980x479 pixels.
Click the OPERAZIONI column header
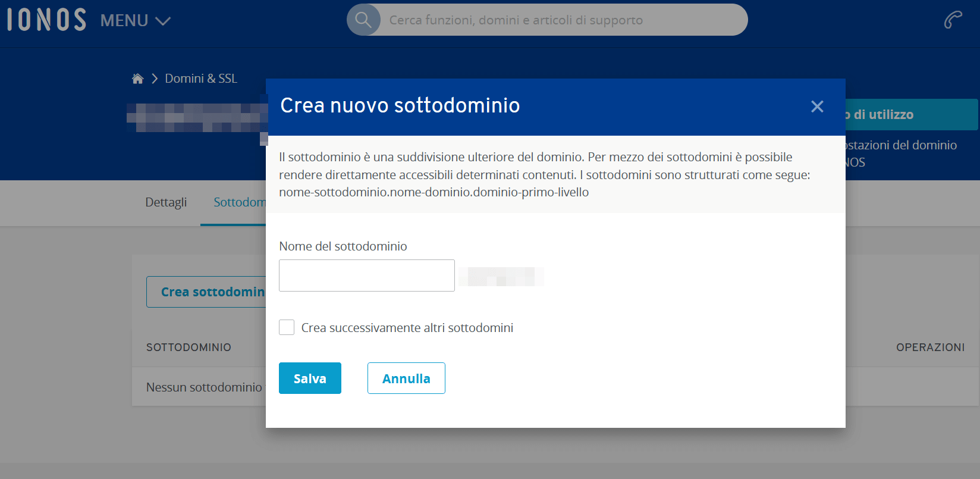pos(930,347)
